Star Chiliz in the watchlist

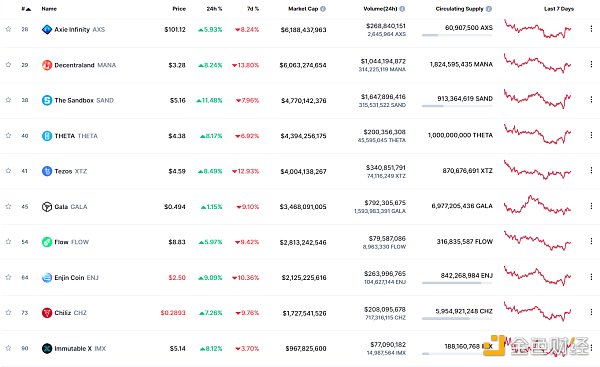click(x=8, y=312)
